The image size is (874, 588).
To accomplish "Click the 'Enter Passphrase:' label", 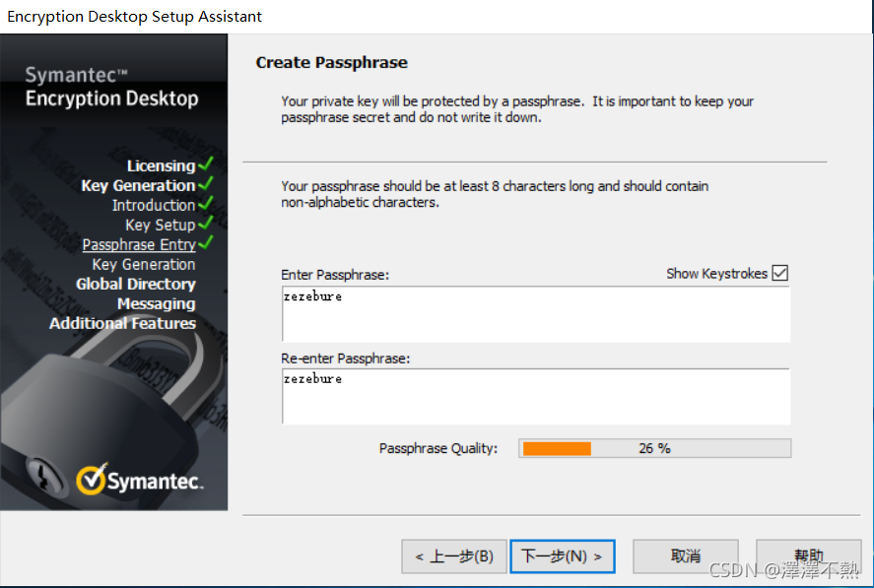I will click(335, 275).
